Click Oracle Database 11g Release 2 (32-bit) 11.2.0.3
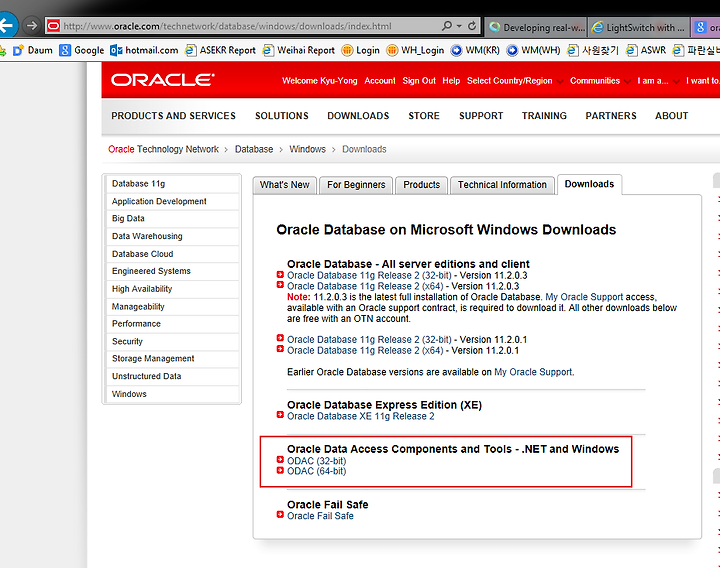The image size is (720, 568). tap(369, 276)
